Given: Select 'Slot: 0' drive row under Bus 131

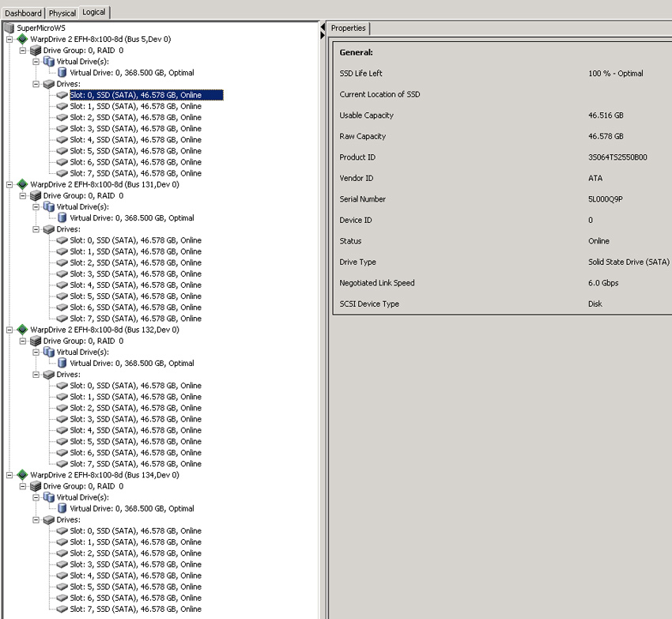Looking at the screenshot, I should tap(135, 240).
